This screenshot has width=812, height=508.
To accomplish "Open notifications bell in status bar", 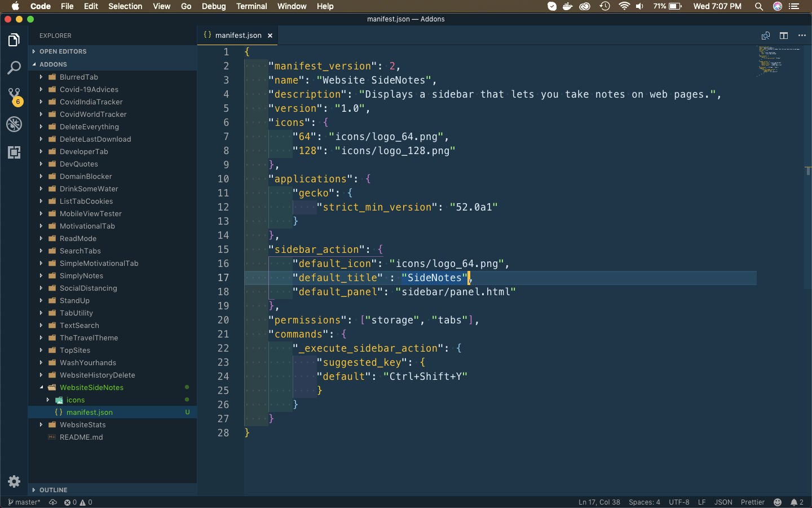I will coord(797,502).
